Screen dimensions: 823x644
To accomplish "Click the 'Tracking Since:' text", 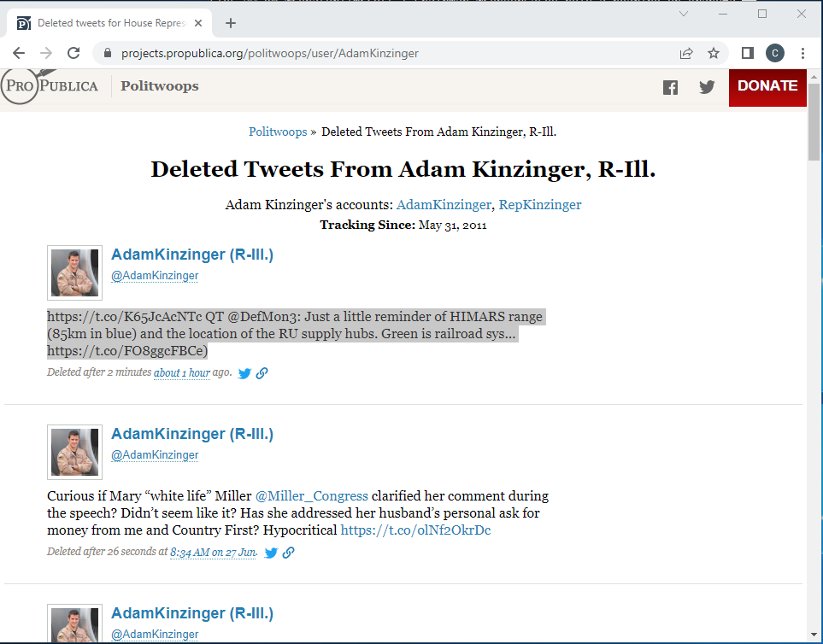I will (x=367, y=225).
